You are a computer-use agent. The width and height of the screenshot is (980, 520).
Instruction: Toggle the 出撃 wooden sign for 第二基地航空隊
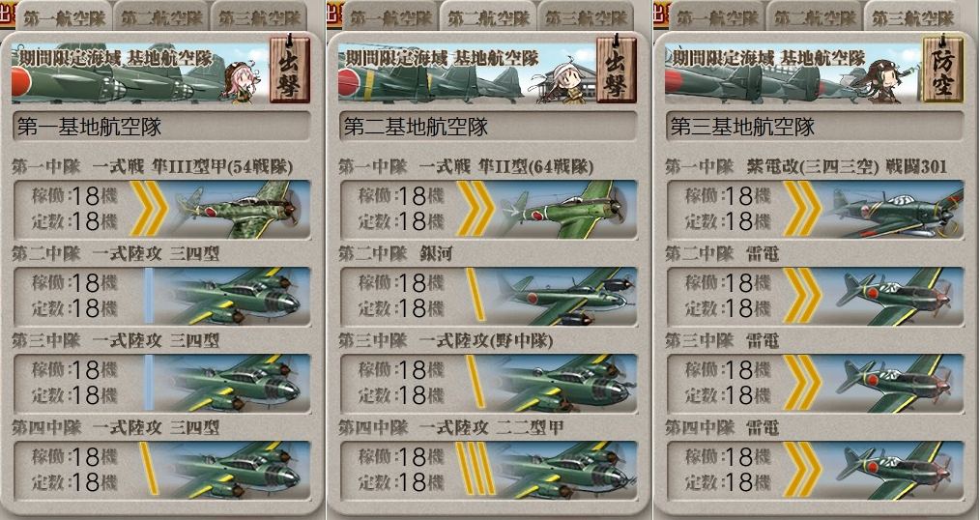pos(617,70)
